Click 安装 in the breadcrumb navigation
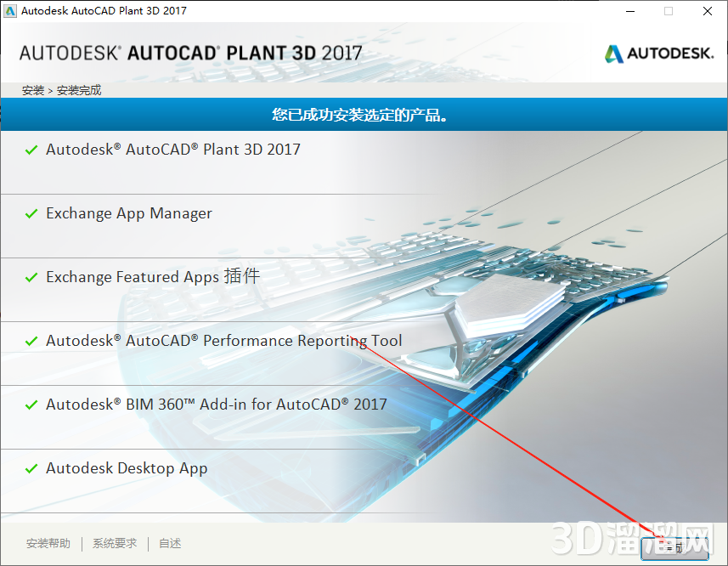This screenshot has height=566, width=728. 32,89
